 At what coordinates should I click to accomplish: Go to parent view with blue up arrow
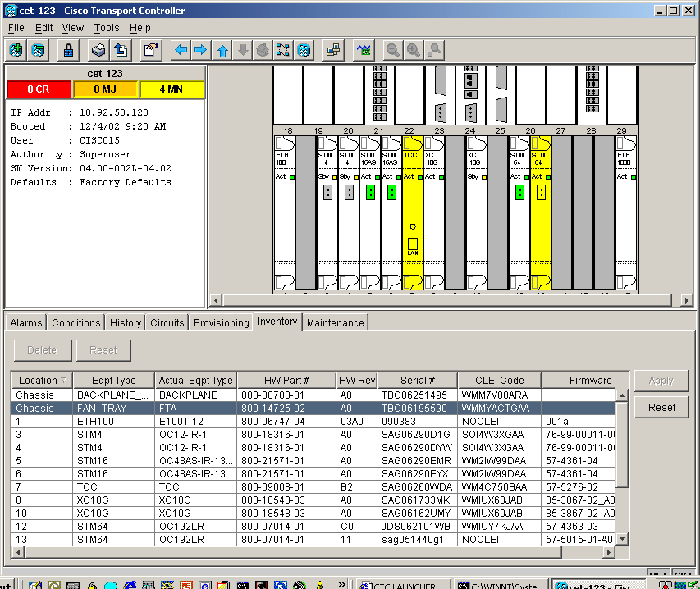coord(222,50)
